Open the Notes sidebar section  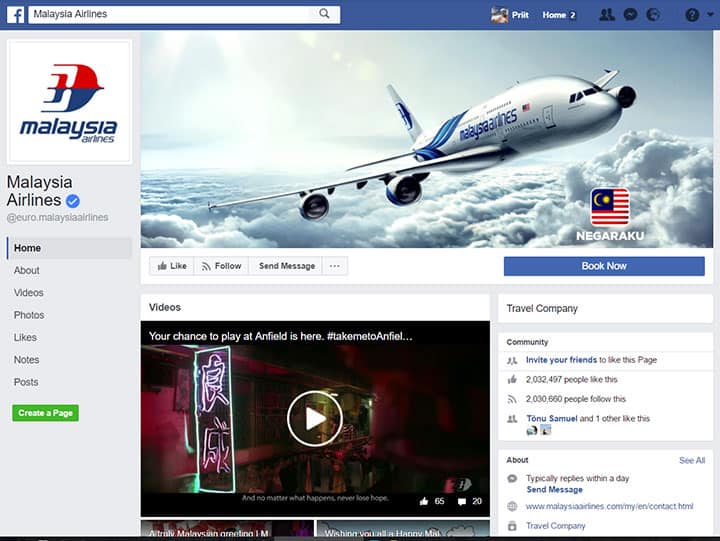[26, 360]
